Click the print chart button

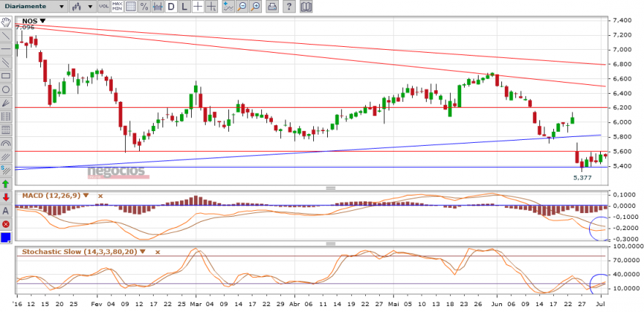click(x=272, y=7)
